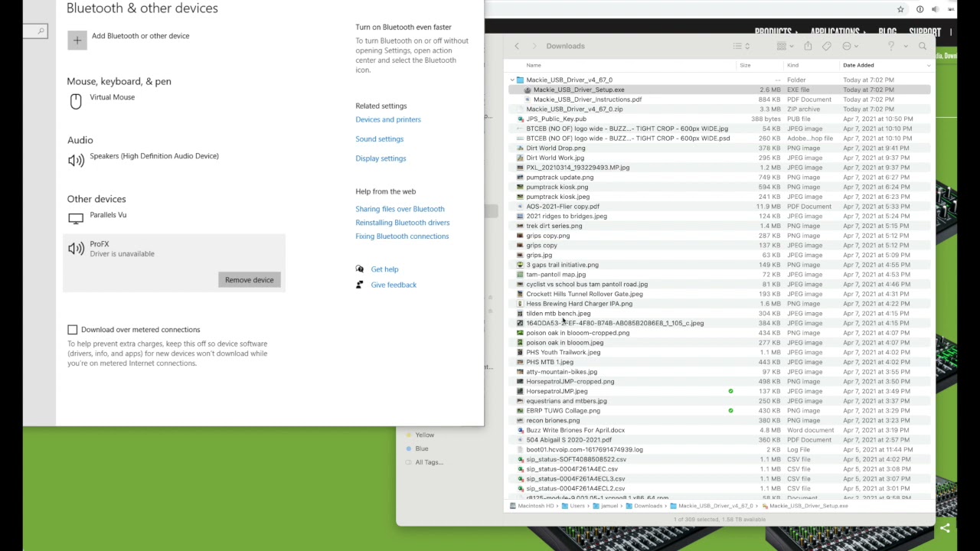980x551 pixels.
Task: Click the Remove device button
Action: 249,280
